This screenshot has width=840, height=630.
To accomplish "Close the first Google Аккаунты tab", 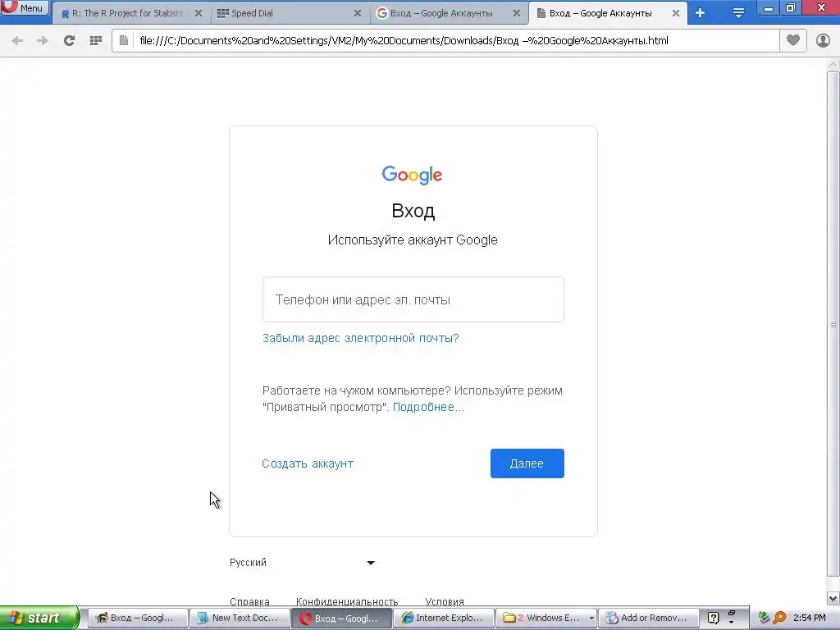I will (x=517, y=13).
